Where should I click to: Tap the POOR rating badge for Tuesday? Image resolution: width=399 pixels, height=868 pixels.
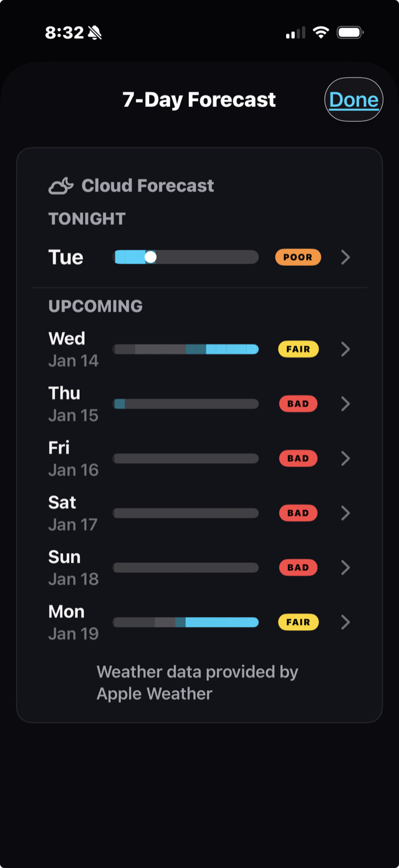[298, 257]
